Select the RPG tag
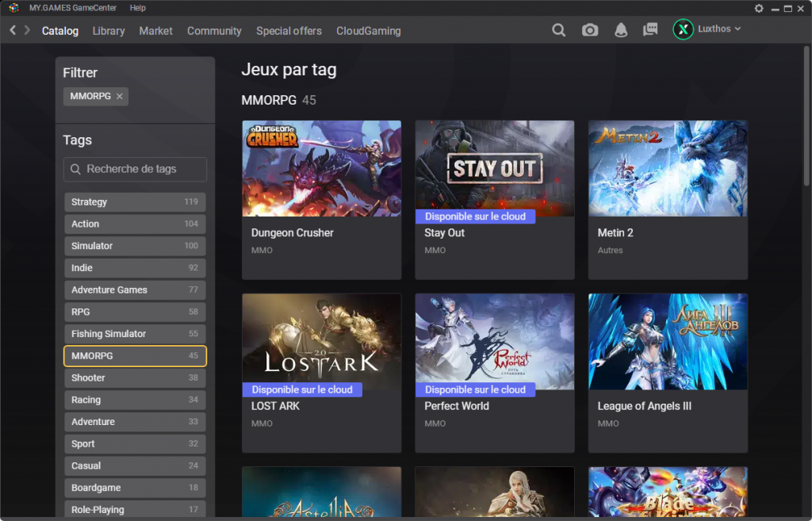The image size is (812, 521). (135, 312)
